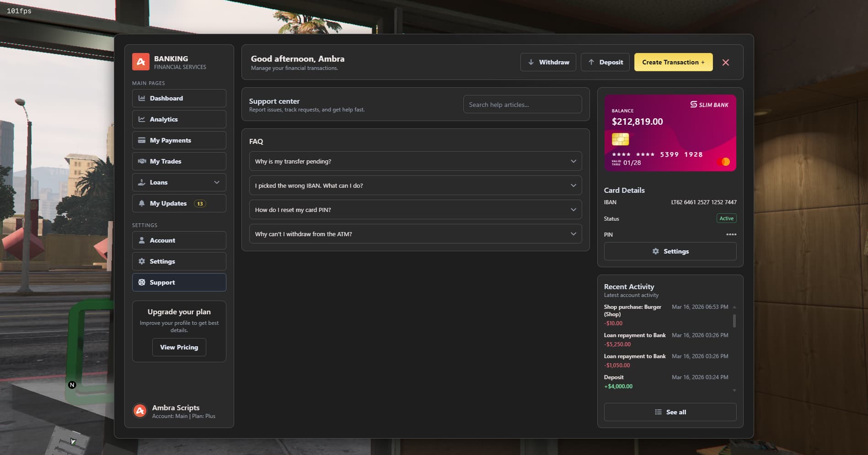This screenshot has height=455, width=868.
Task: Click the Mastercard logo on card
Action: [723, 162]
